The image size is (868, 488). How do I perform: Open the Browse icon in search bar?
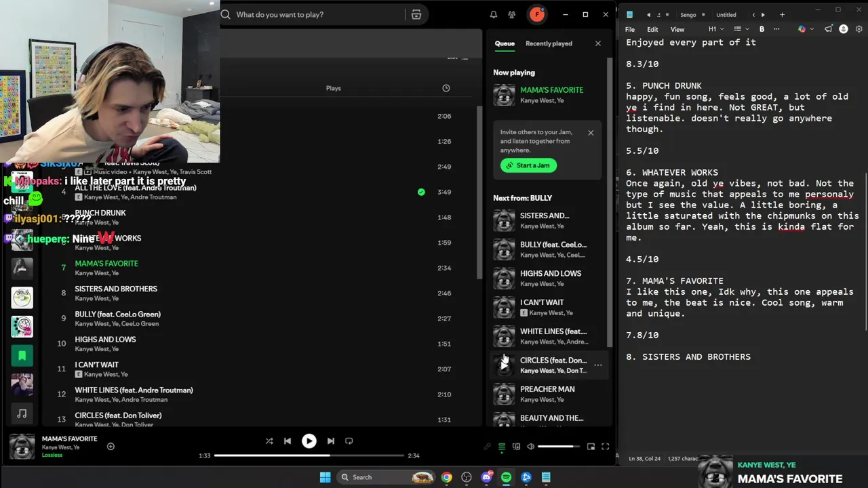[x=416, y=14]
